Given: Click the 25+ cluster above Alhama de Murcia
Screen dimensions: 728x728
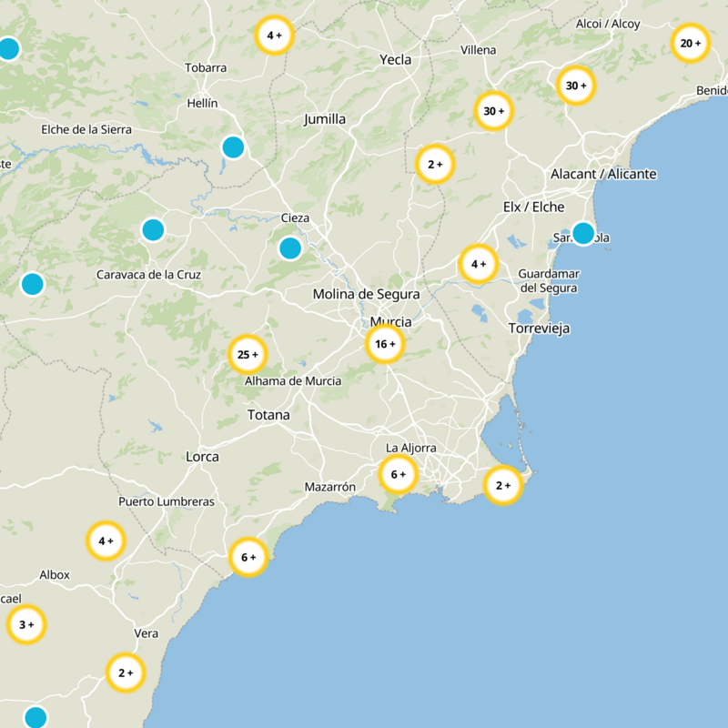Looking at the screenshot, I should [248, 354].
